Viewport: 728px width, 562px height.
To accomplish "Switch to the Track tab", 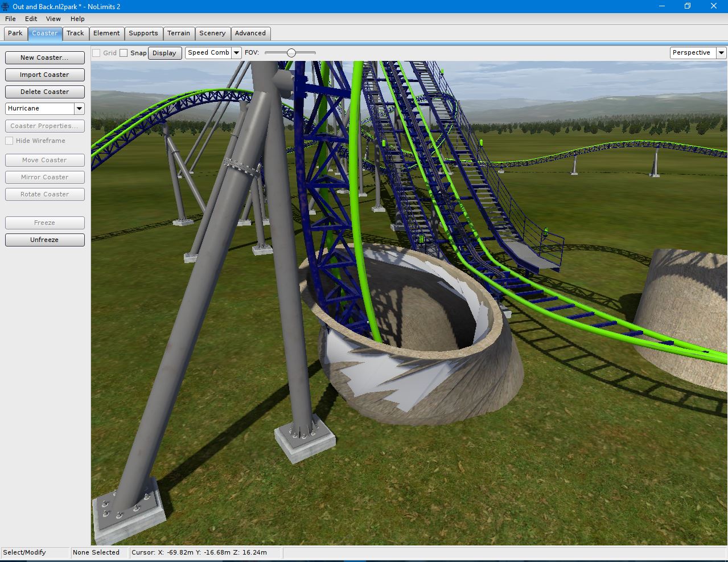I will (x=75, y=33).
